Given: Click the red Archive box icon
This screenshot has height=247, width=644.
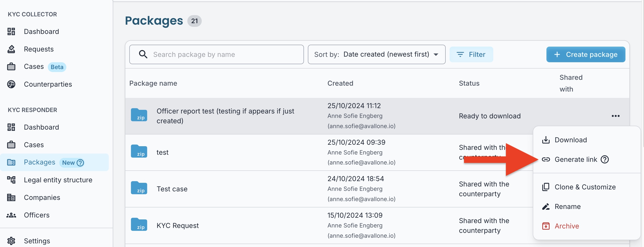Looking at the screenshot, I should pyautogui.click(x=546, y=226).
